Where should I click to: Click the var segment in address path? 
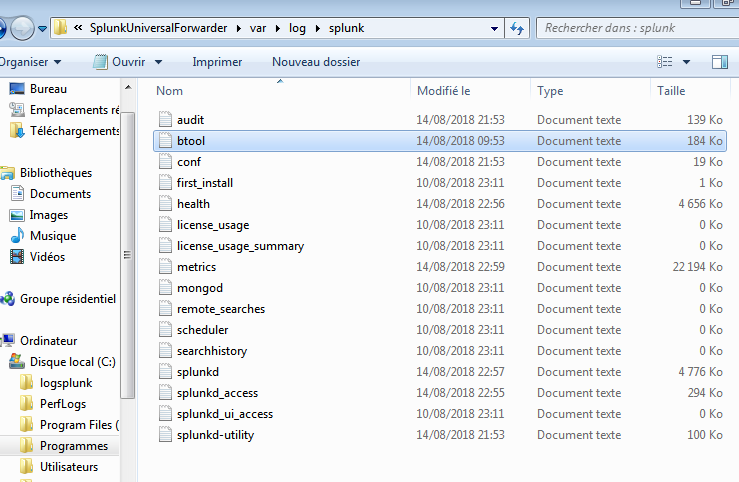coord(258,28)
